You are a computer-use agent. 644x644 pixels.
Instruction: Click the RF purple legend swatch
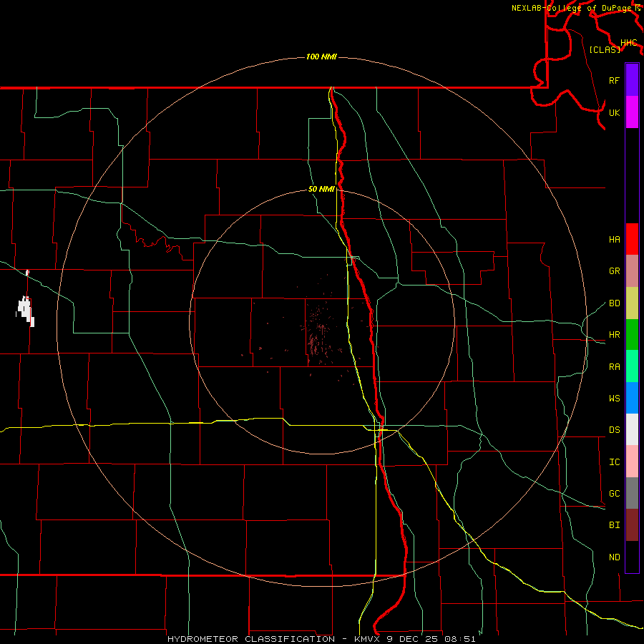pos(632,80)
